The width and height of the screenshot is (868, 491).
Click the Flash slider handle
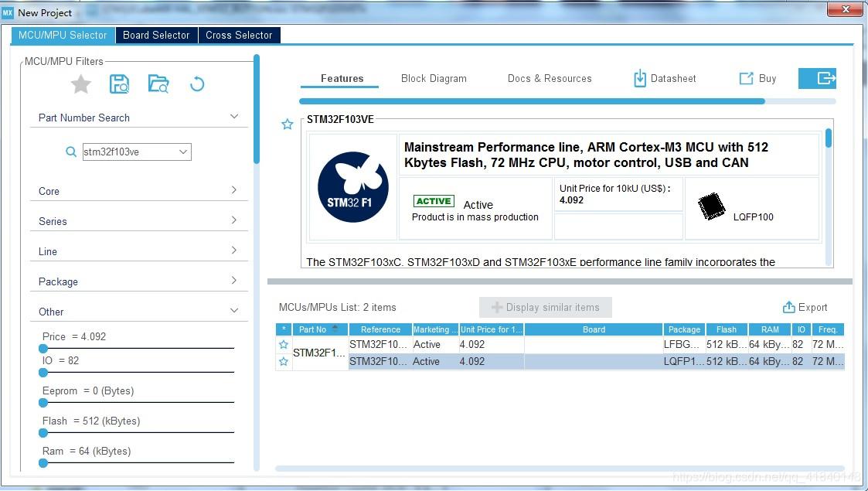click(x=43, y=432)
